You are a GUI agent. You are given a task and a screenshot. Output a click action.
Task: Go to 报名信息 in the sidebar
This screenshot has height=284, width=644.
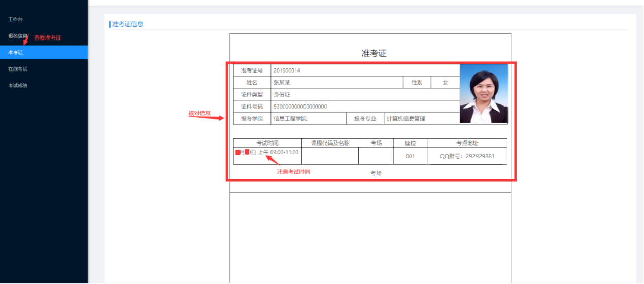(17, 36)
